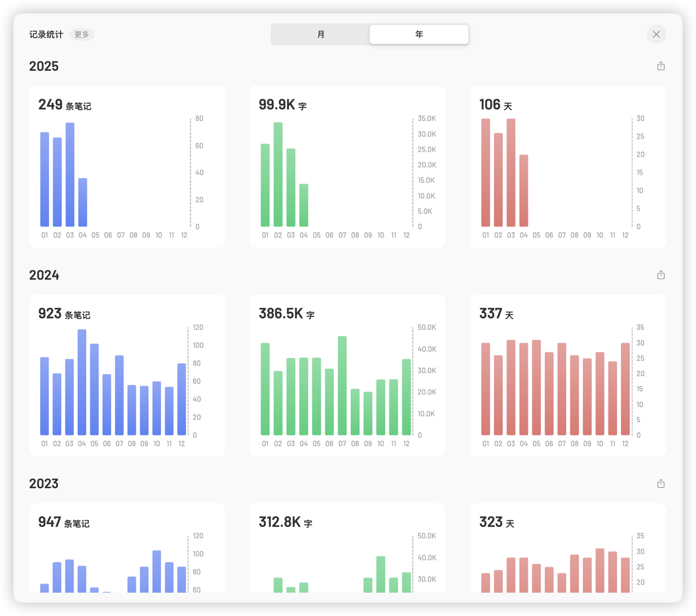This screenshot has width=696, height=616.
Task: Click March bar in 2025 notes chart
Action: pyautogui.click(x=70, y=175)
